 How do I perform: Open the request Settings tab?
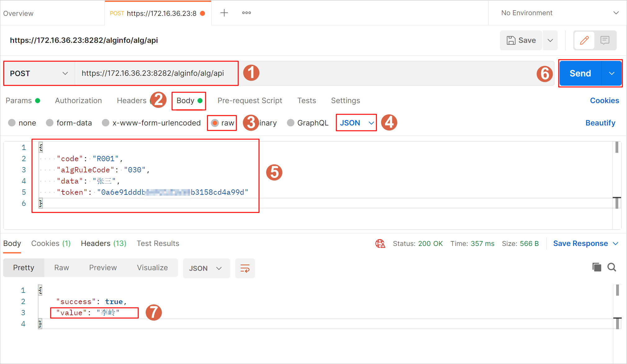pyautogui.click(x=345, y=101)
